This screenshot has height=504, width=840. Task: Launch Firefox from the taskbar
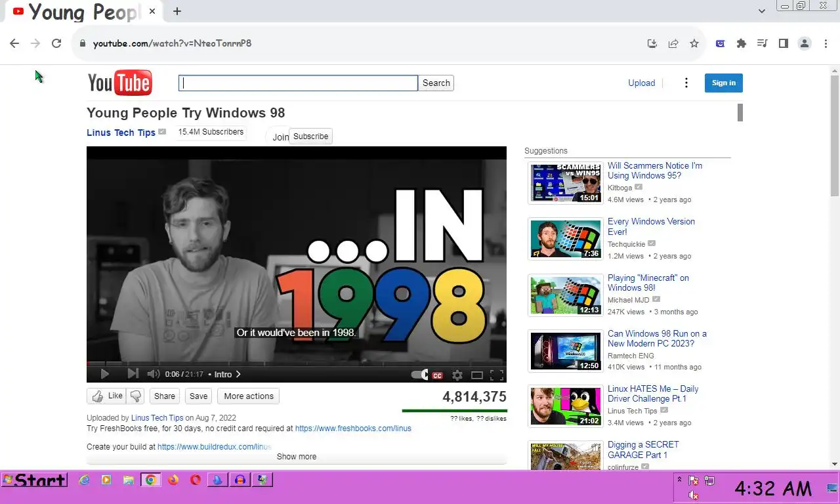[173, 480]
